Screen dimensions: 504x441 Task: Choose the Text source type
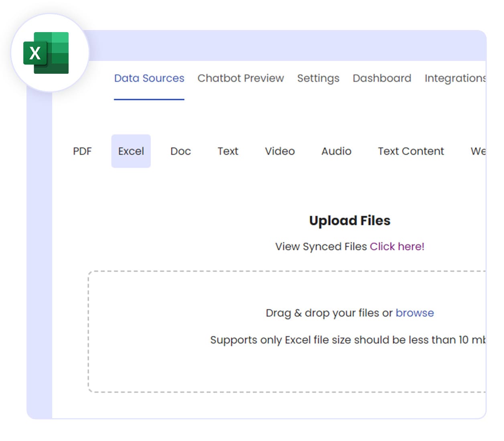coord(228,151)
